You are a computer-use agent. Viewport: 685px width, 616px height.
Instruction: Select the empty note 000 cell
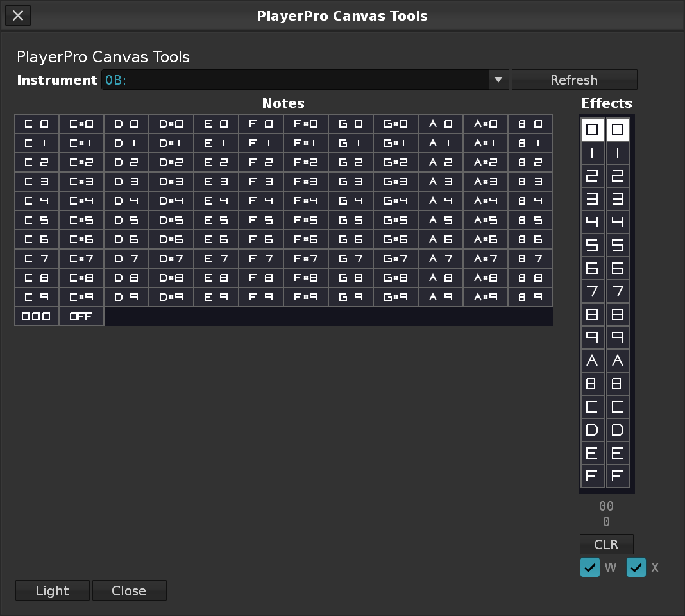37,316
